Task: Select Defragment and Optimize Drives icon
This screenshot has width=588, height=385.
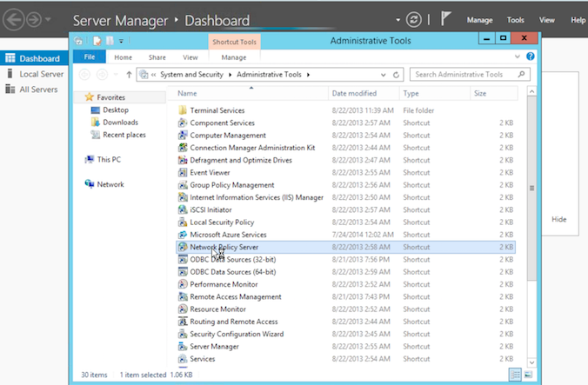Action: pyautogui.click(x=183, y=160)
